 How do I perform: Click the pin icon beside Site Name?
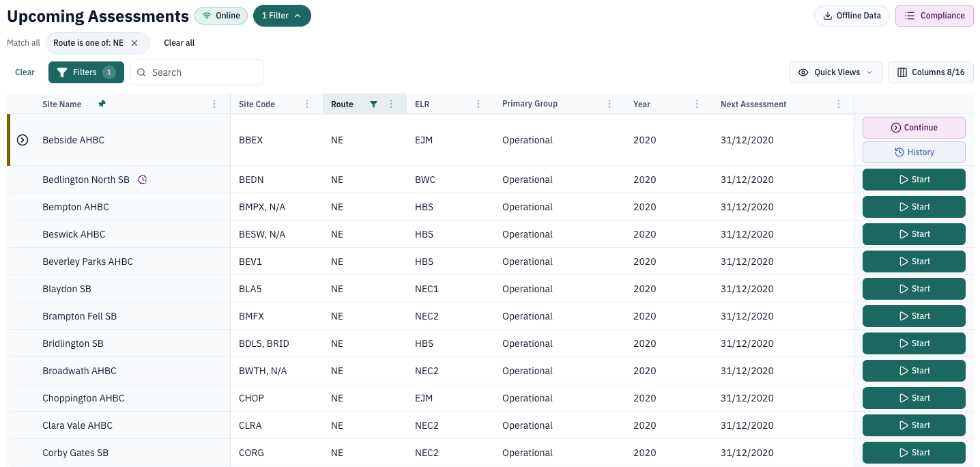[x=102, y=104]
